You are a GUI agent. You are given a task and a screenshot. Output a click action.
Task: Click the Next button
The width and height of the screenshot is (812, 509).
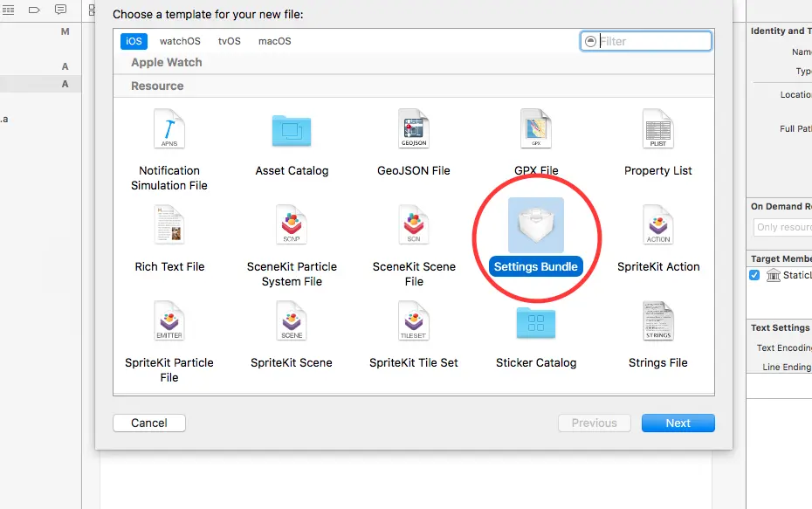(678, 423)
